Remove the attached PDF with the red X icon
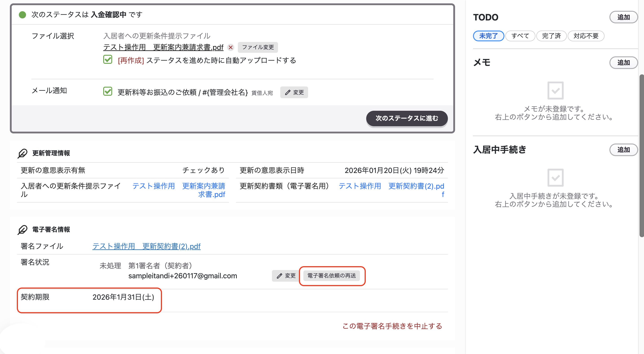 click(230, 47)
